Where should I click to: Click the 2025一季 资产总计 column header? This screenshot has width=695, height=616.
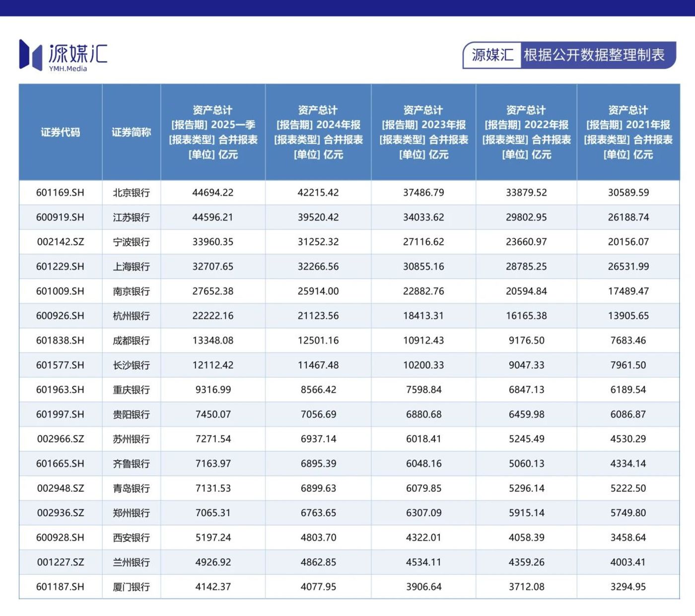213,132
